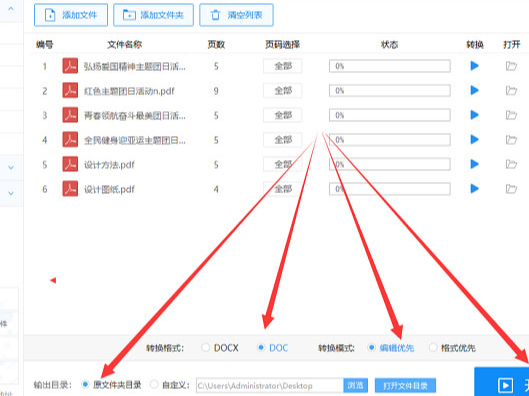Click the 页数 column header
529x396 pixels.
click(x=216, y=44)
